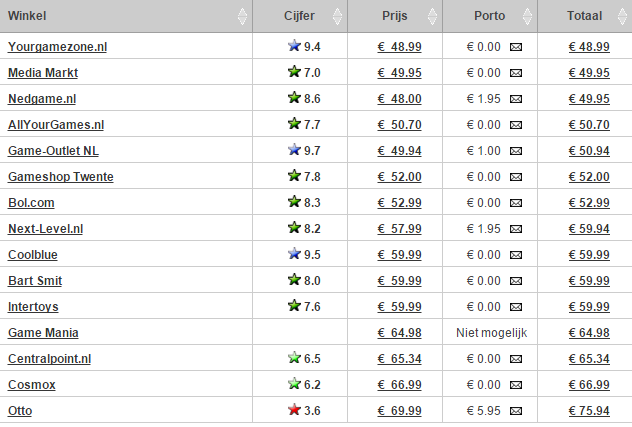Click the blue star in Coolblue row
The width and height of the screenshot is (632, 427).
294,254
